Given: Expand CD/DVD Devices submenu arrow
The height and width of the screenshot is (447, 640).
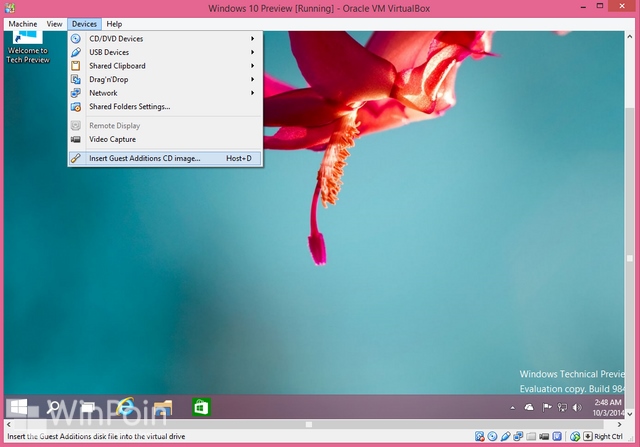Looking at the screenshot, I should (x=253, y=38).
